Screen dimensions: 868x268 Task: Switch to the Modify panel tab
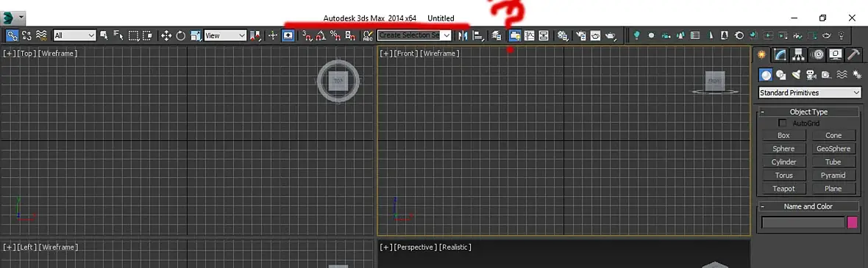780,55
